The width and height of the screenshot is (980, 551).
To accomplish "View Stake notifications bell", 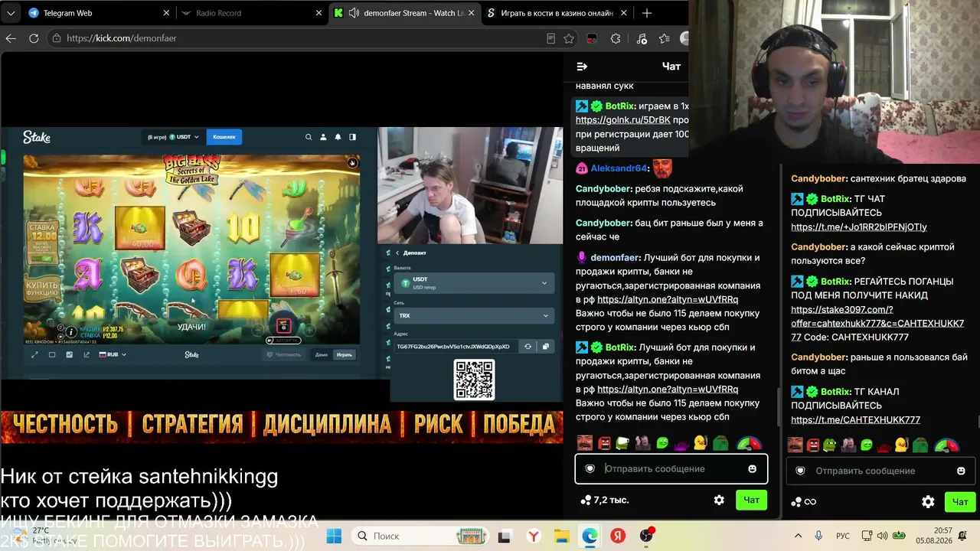I will click(x=338, y=137).
